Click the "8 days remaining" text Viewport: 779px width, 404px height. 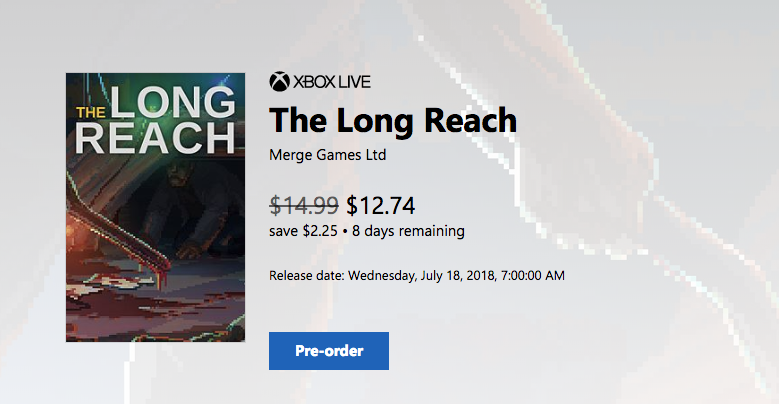point(408,231)
